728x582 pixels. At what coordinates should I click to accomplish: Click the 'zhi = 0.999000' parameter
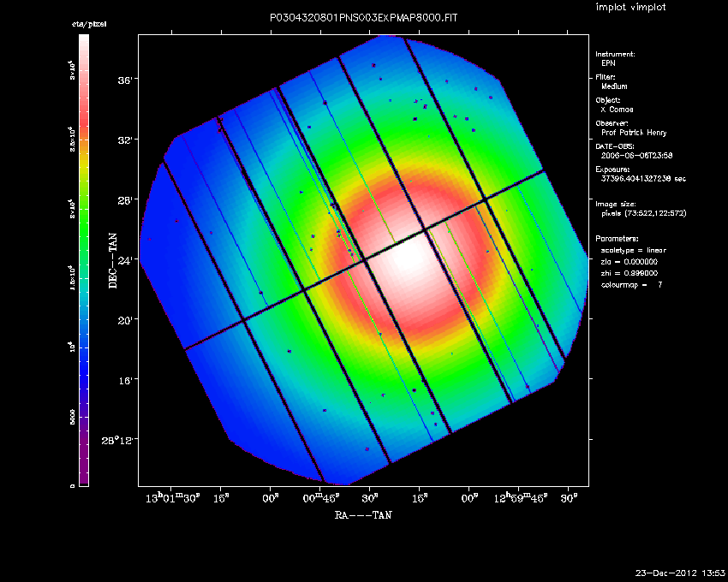pyautogui.click(x=630, y=273)
